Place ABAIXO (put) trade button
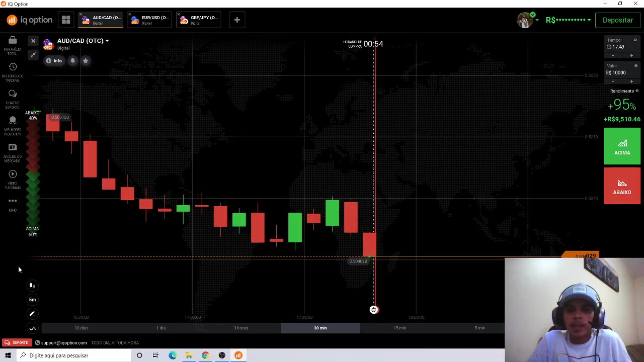Viewport: 644px width, 362px height. 622,186
